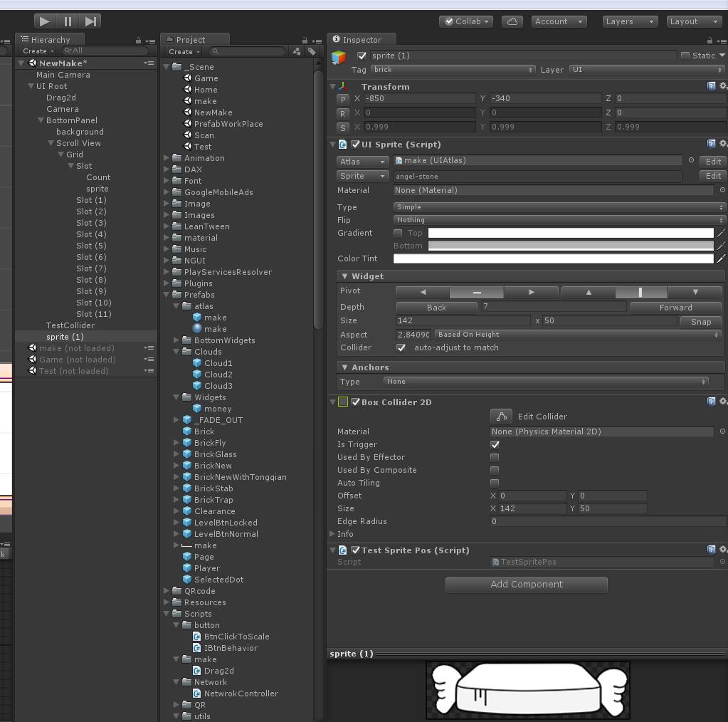Click the Color Tint white swatch

tap(554, 258)
